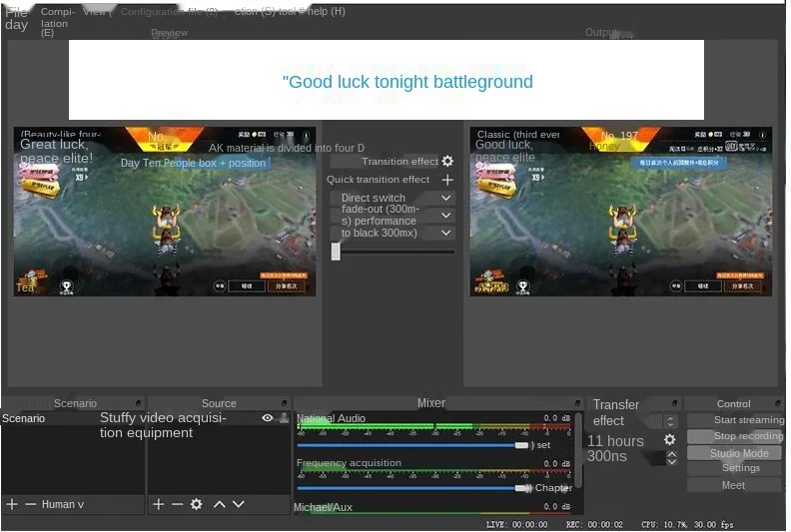Expand the fade-out 300ms dropdown
The width and height of the screenshot is (791, 532).
446,216
